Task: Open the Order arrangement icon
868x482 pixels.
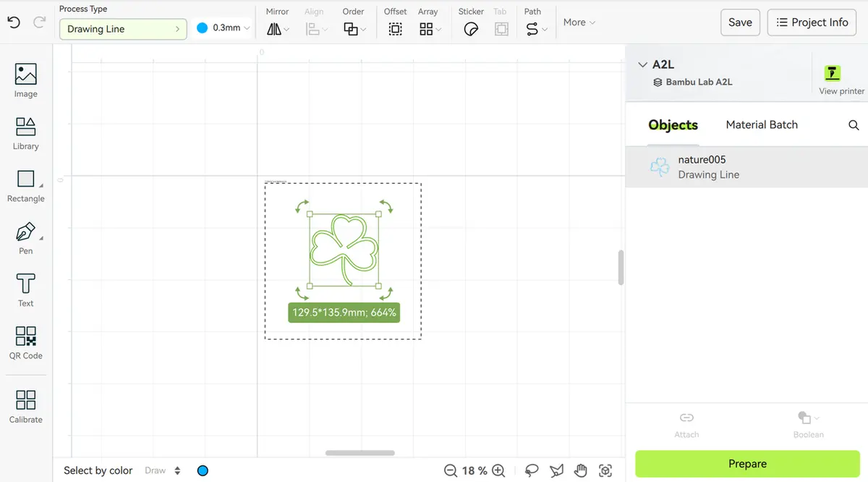Action: click(351, 30)
